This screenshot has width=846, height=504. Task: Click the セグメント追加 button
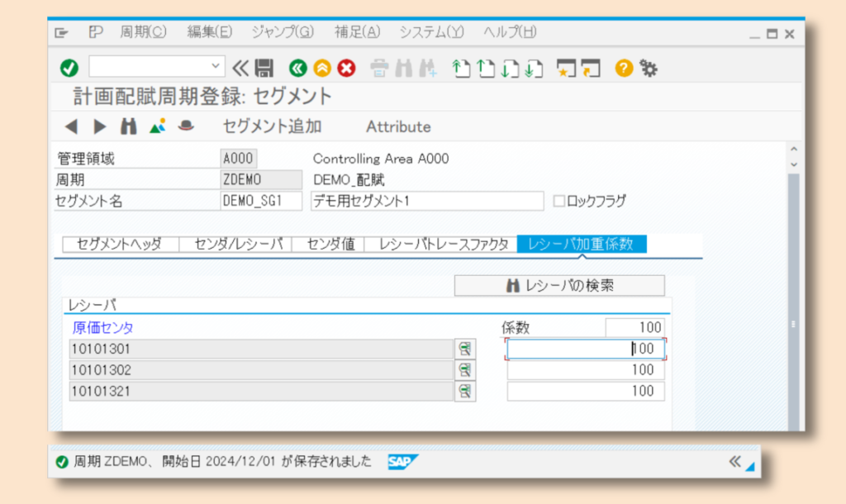[273, 126]
